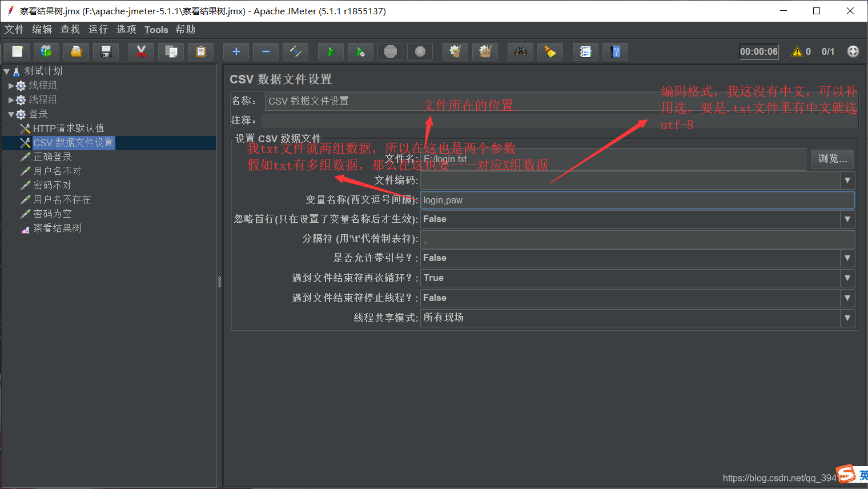The width and height of the screenshot is (868, 489).
Task: Click the New test plan toolbar icon
Action: [x=17, y=51]
